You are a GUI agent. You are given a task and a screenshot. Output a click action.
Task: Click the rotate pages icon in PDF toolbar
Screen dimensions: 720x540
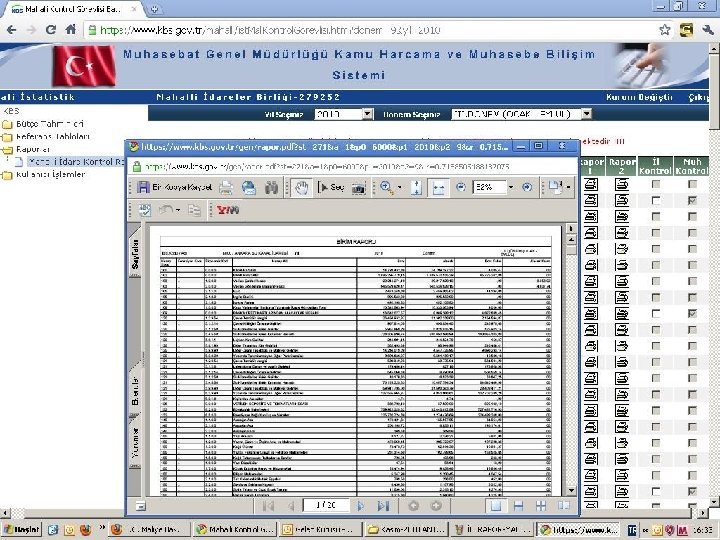click(x=555, y=187)
